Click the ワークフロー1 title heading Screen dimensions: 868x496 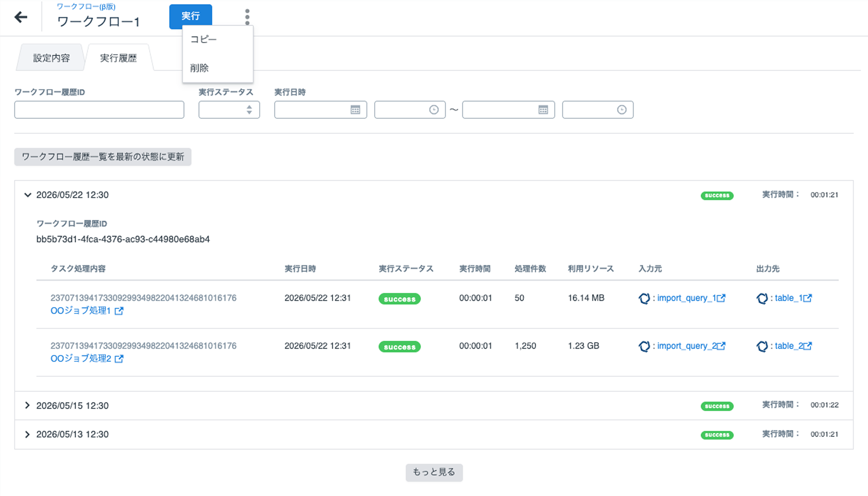(98, 21)
